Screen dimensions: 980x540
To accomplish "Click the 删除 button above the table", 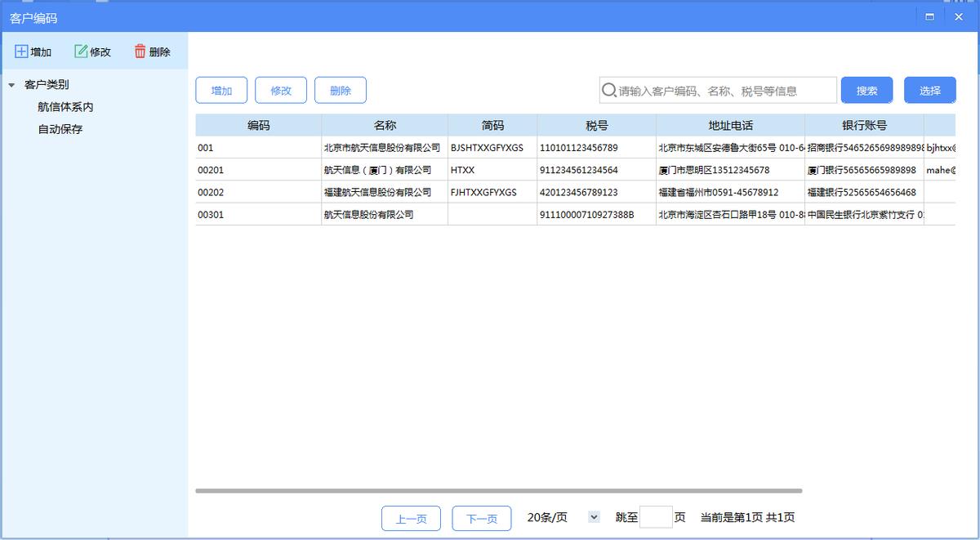I will pyautogui.click(x=341, y=91).
